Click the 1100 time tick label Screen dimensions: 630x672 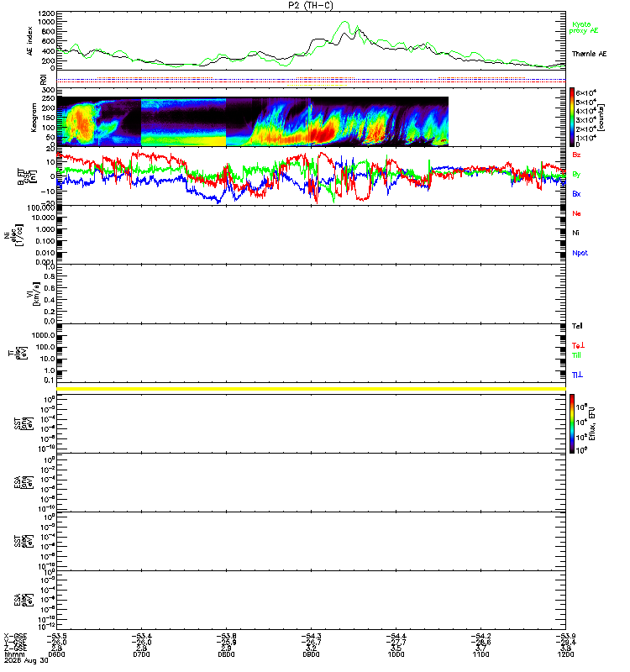tap(480, 654)
